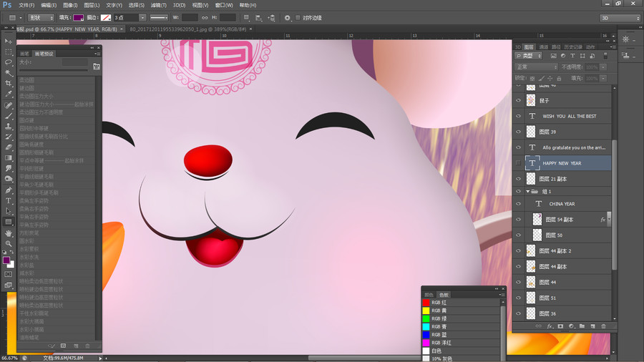Open the 窗口(W) menu
This screenshot has height=362, width=644.
224,5
